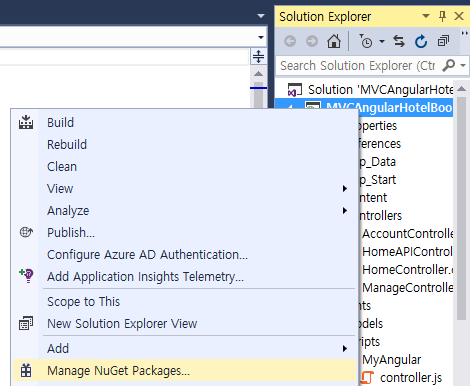Select Build from context menu
This screenshot has width=470, height=386.
(184, 122)
